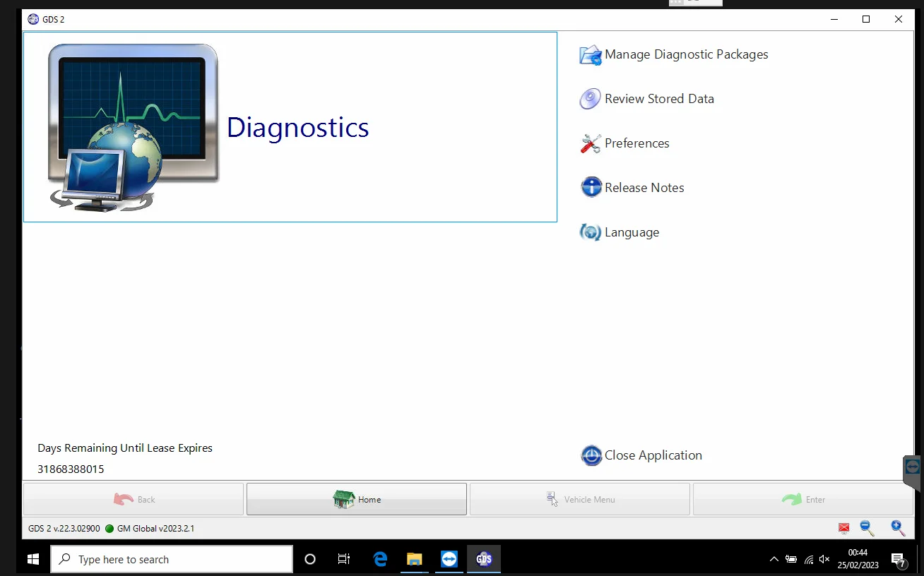The image size is (924, 576).
Task: Unmute the speaker in the system tray
Action: coord(824,558)
